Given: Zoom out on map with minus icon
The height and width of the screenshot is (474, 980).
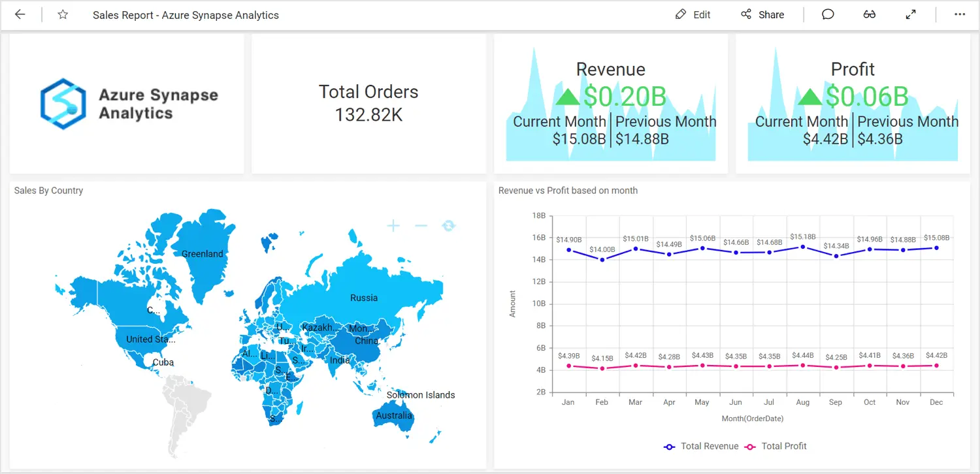Looking at the screenshot, I should pos(421,226).
